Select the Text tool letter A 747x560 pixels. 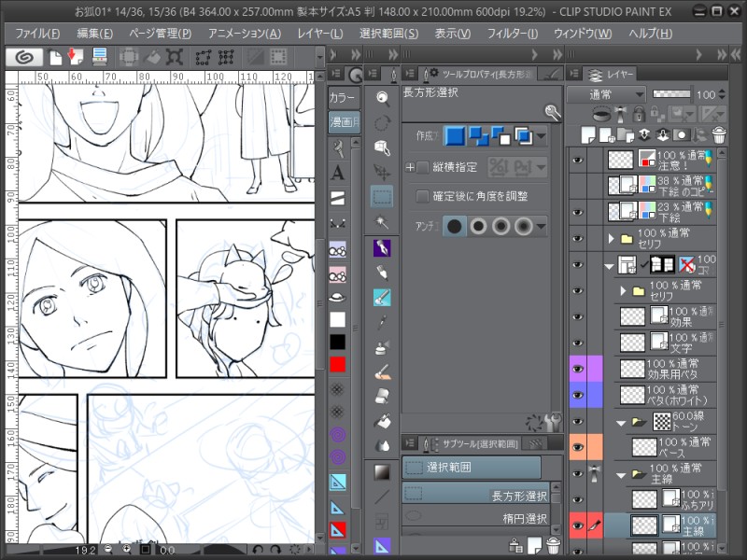(338, 173)
